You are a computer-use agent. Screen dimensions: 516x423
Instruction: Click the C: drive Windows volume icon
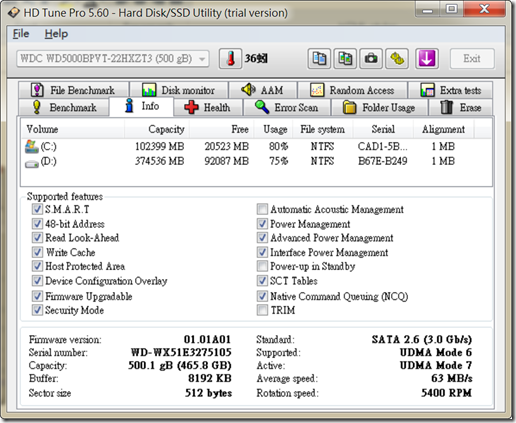[x=32, y=147]
